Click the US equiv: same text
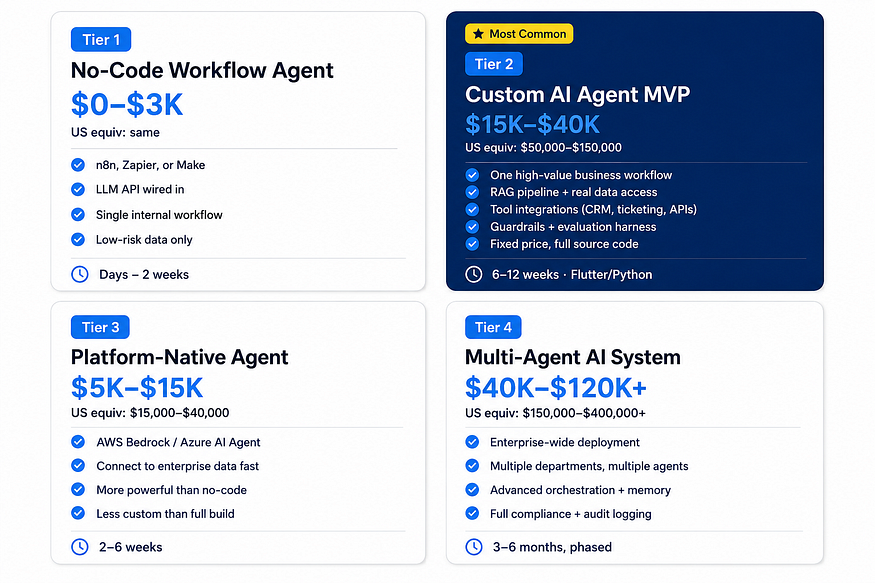 click(x=115, y=133)
